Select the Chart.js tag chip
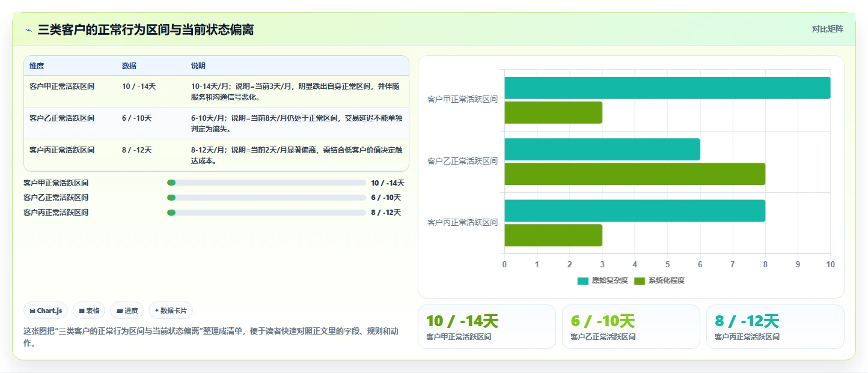 [x=46, y=311]
